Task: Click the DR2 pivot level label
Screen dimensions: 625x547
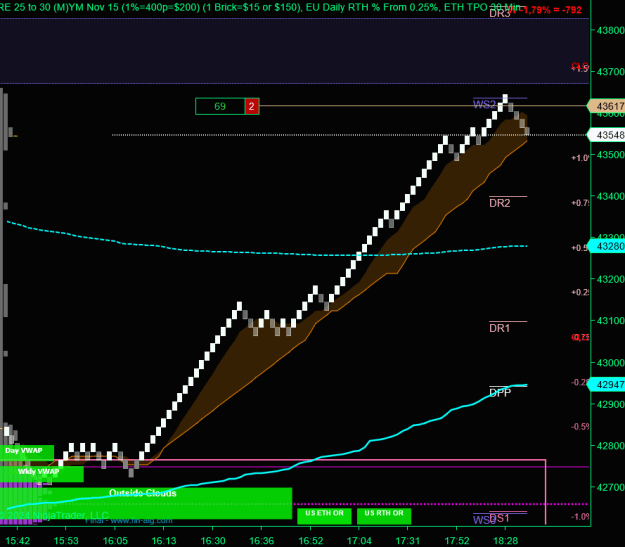Action: click(499, 203)
